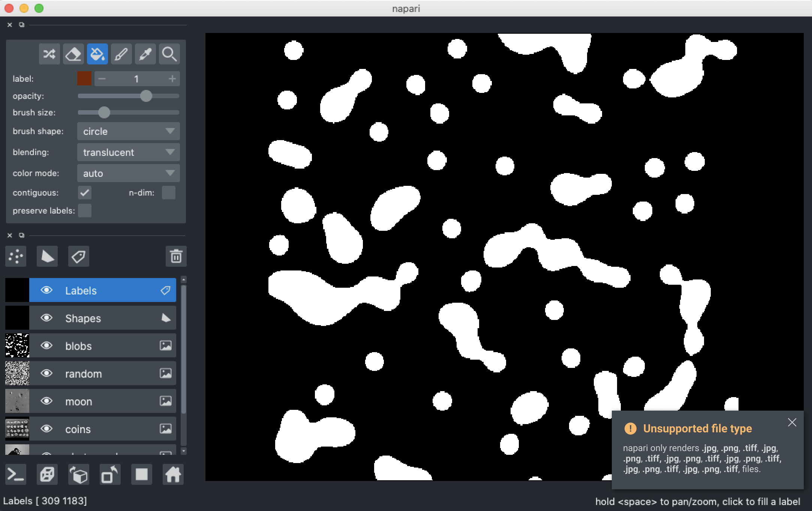Click the brush size slider handle
The image size is (812, 511).
point(104,112)
